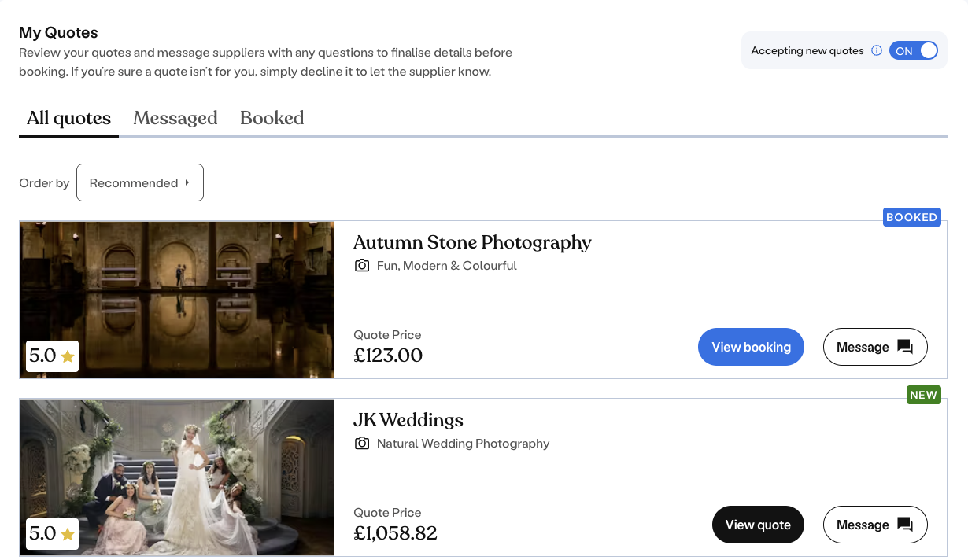Open the Autumn Stone Photography title link
Screen dimensions: 968x560
[472, 242]
